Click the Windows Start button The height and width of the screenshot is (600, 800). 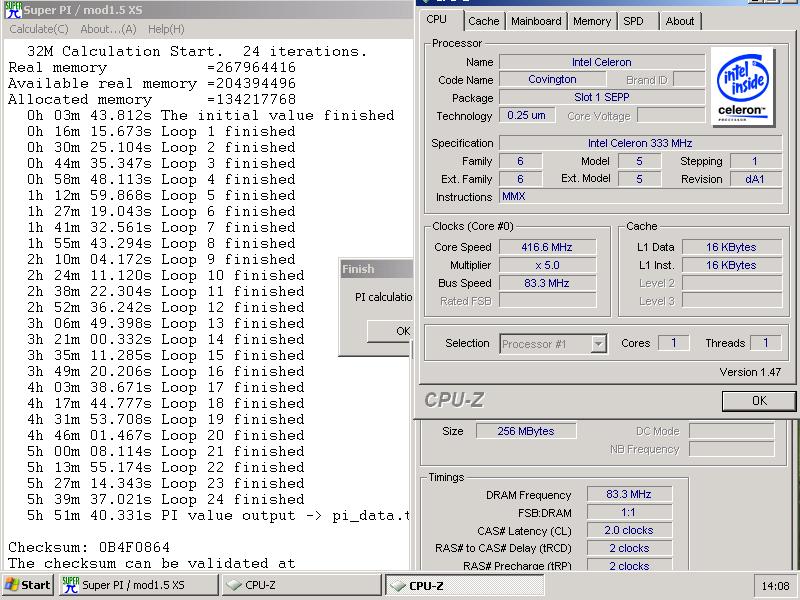[28, 585]
